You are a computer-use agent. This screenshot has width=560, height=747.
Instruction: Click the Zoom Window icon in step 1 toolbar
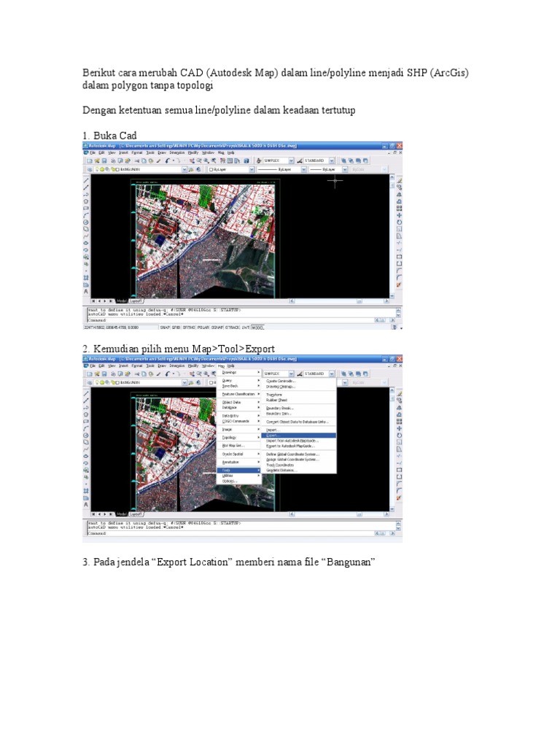pyautogui.click(x=206, y=161)
